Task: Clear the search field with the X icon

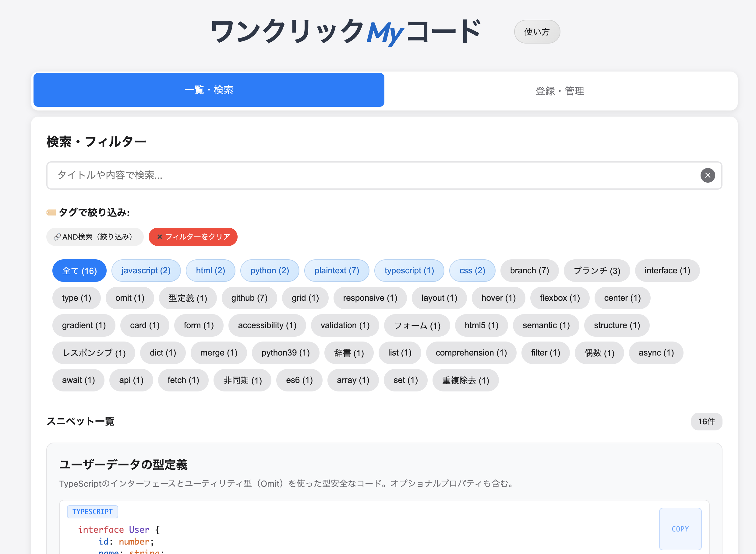Action: point(707,175)
